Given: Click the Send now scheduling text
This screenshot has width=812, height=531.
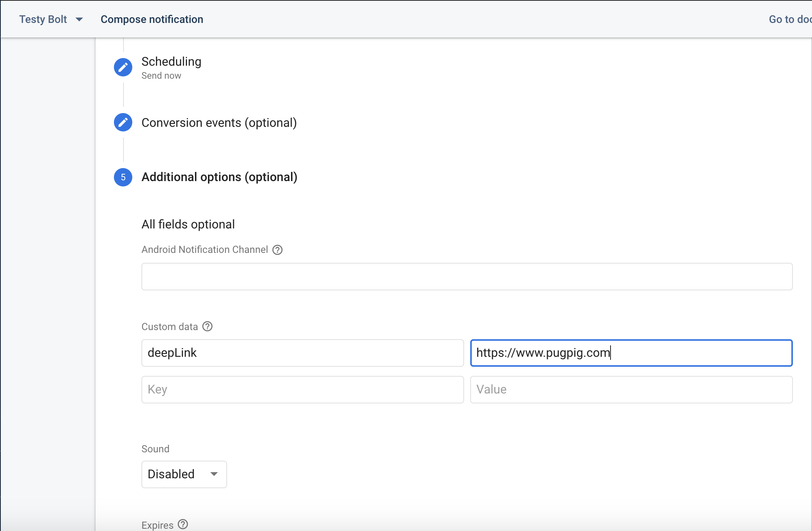Looking at the screenshot, I should (161, 76).
